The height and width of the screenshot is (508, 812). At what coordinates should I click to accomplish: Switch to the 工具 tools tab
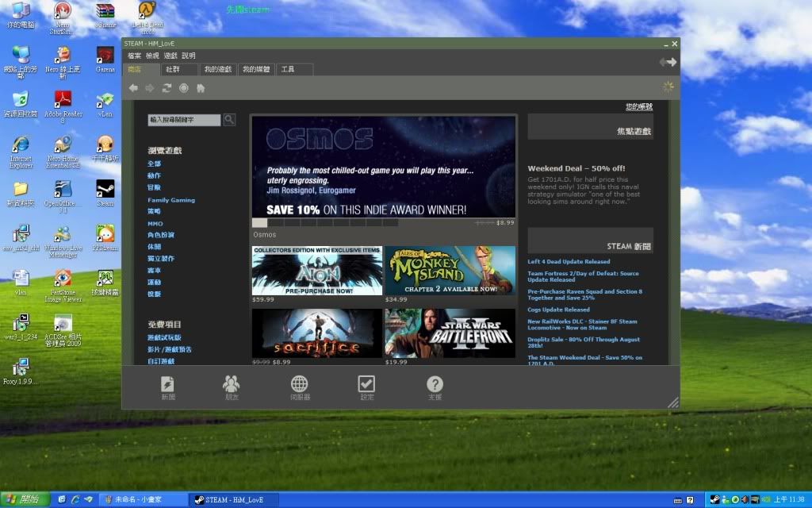tap(295, 70)
